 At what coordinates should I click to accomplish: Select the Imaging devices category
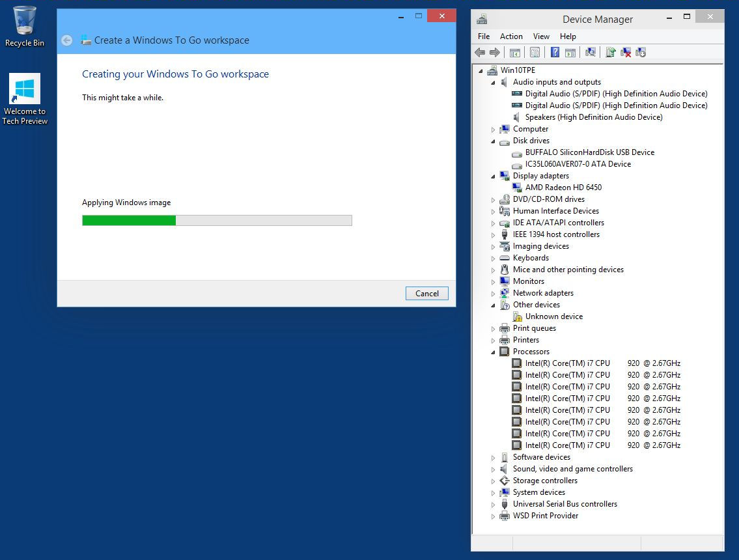540,246
